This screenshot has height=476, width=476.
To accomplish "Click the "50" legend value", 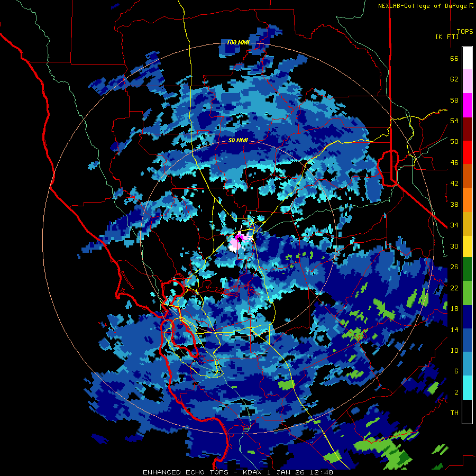I will [x=454, y=142].
